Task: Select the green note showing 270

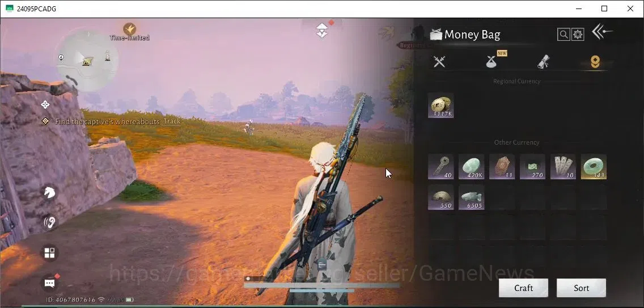Action: point(533,167)
